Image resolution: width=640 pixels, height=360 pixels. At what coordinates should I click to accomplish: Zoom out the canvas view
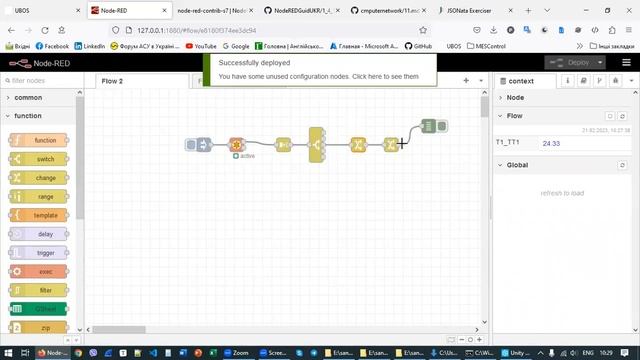tap(462, 340)
